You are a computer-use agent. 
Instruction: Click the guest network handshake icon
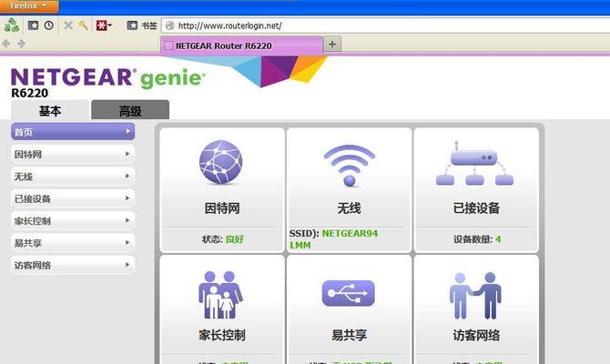click(x=475, y=296)
